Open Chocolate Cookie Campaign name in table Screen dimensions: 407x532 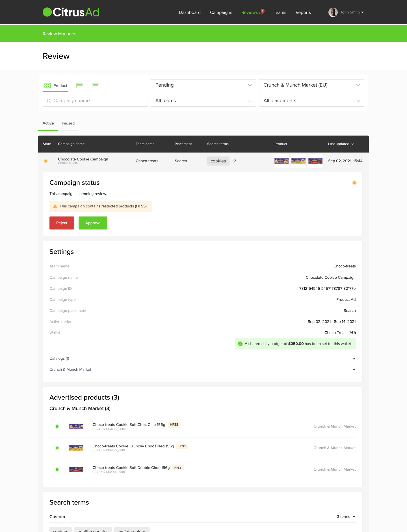tap(83, 159)
